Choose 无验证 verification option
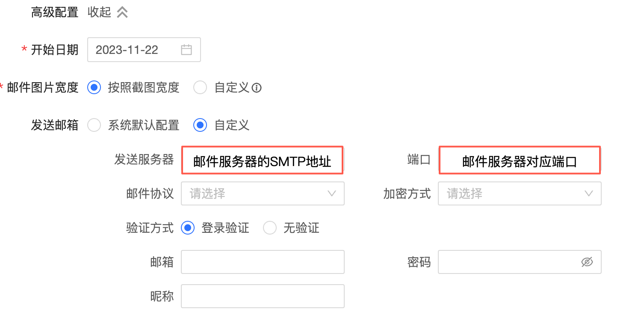Screen dimensions: 644x321 pyautogui.click(x=270, y=228)
